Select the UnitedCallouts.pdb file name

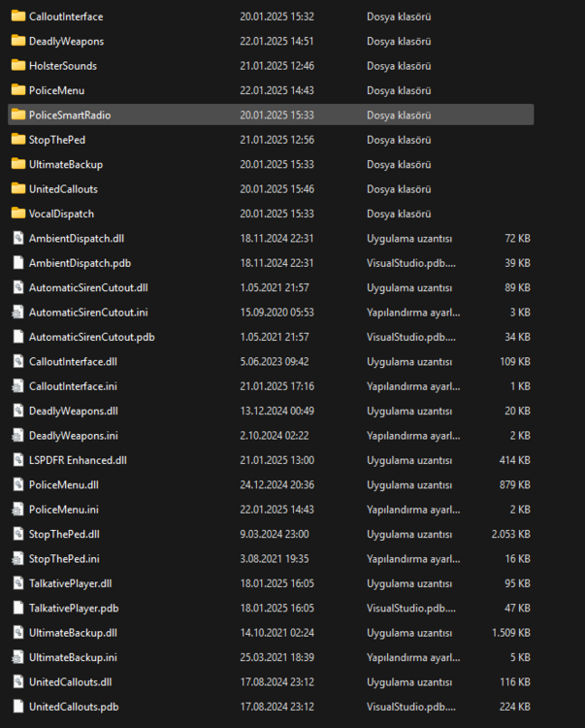pyautogui.click(x=74, y=707)
